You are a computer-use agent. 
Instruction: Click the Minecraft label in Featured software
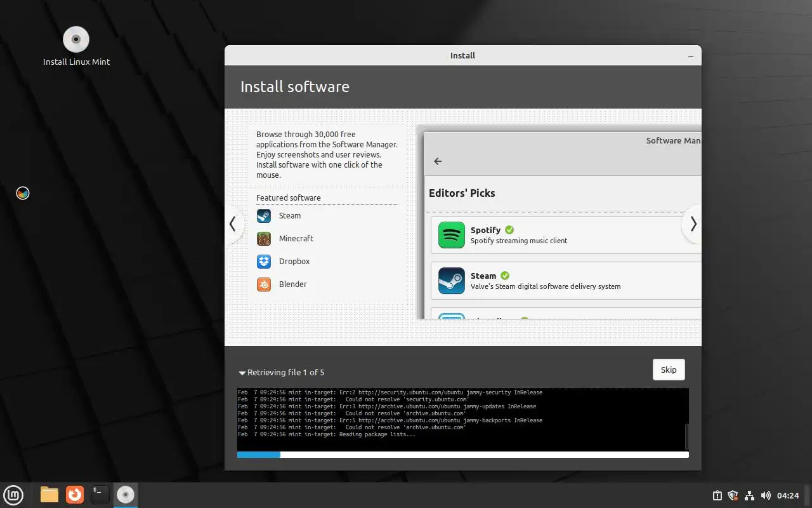pyautogui.click(x=296, y=239)
